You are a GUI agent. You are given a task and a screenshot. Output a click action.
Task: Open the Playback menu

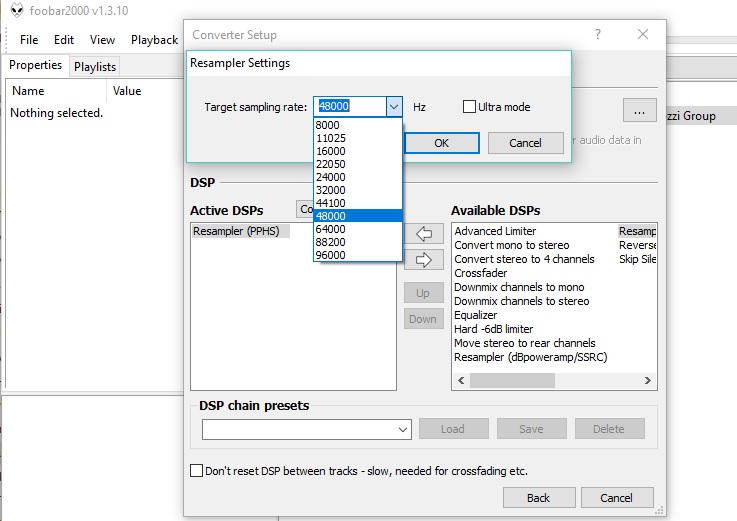(x=154, y=39)
